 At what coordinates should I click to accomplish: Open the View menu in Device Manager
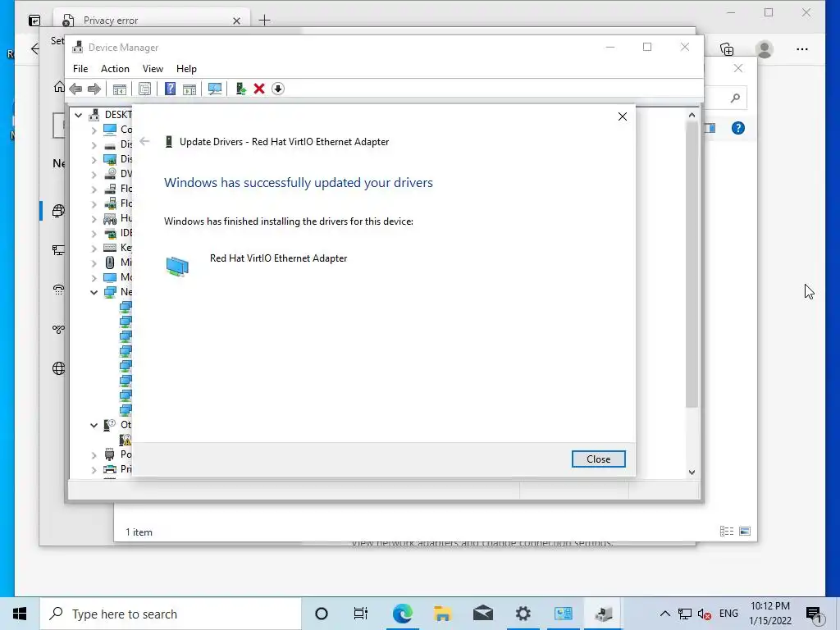pos(153,69)
